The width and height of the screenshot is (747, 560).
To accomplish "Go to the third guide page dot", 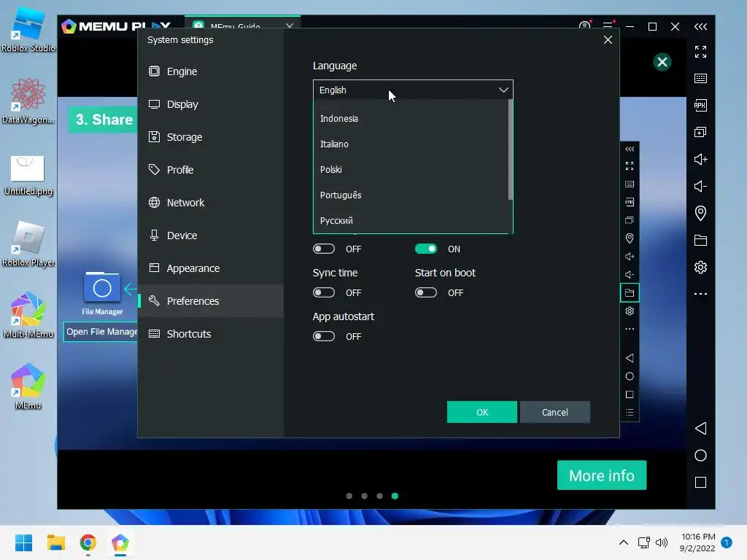I will click(379, 496).
